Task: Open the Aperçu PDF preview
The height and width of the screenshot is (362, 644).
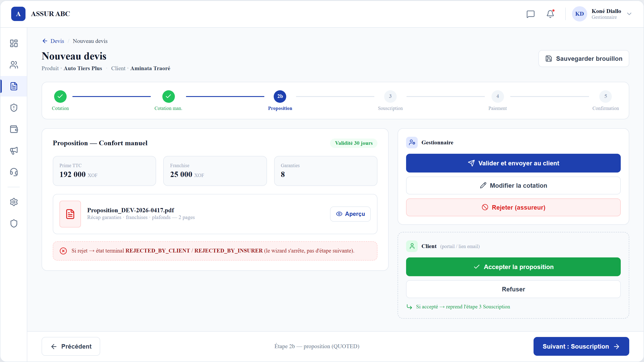Action: [x=350, y=214]
